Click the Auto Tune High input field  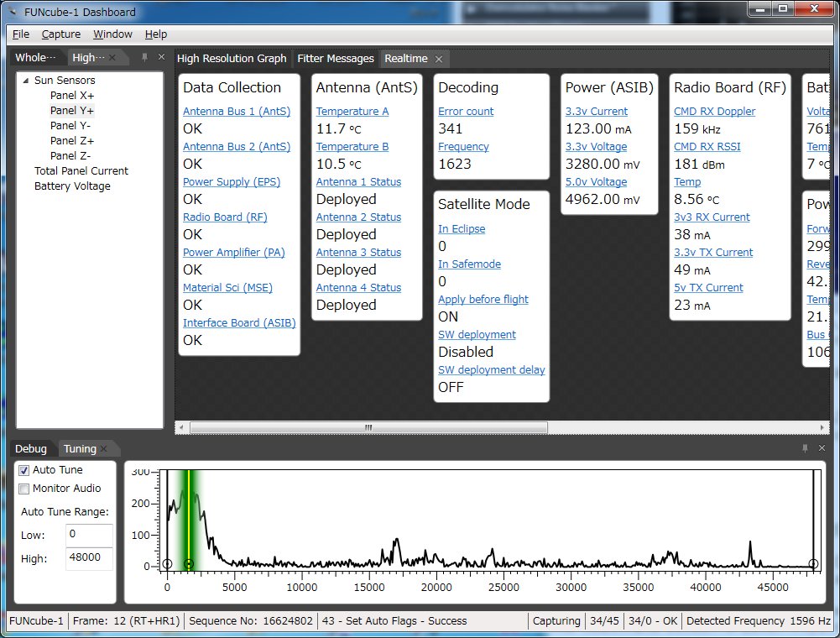click(x=89, y=558)
